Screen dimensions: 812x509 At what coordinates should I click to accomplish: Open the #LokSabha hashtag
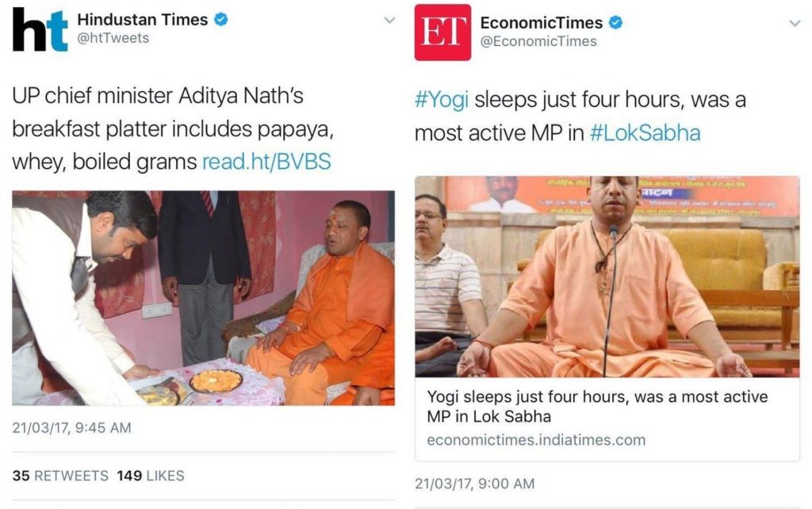coord(645,133)
